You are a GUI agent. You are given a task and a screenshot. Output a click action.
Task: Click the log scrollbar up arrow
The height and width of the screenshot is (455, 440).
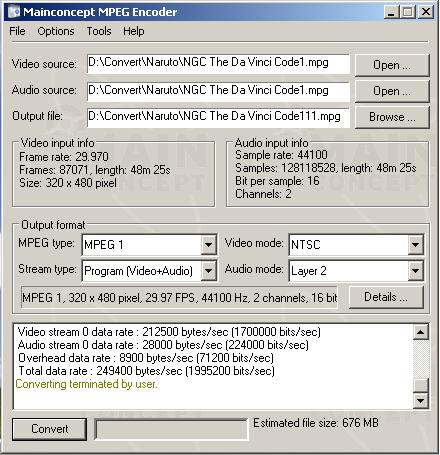(x=420, y=332)
